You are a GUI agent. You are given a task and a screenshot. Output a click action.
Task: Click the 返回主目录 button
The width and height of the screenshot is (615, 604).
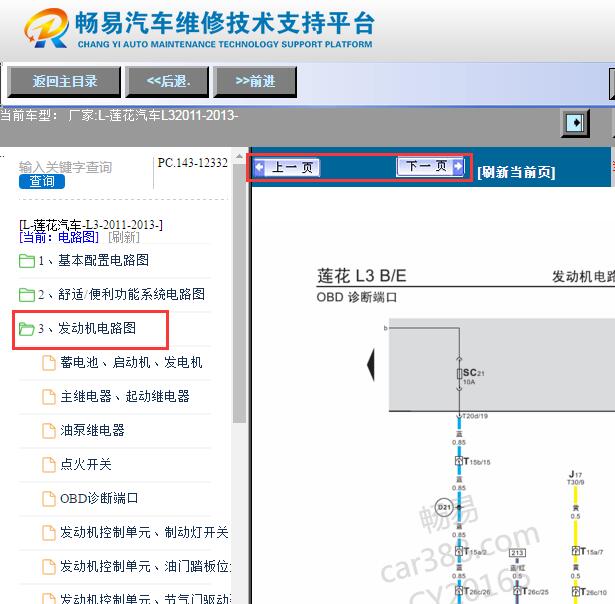(64, 82)
